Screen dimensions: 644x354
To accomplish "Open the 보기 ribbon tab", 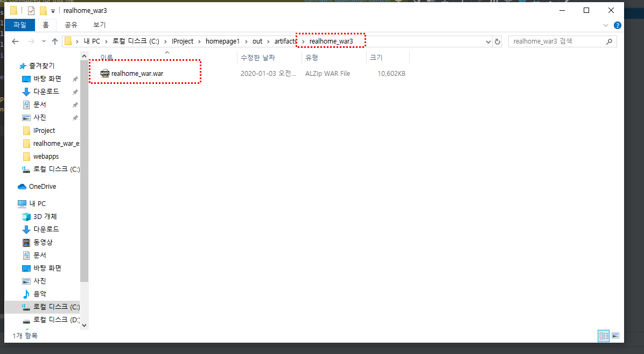I will [100, 25].
